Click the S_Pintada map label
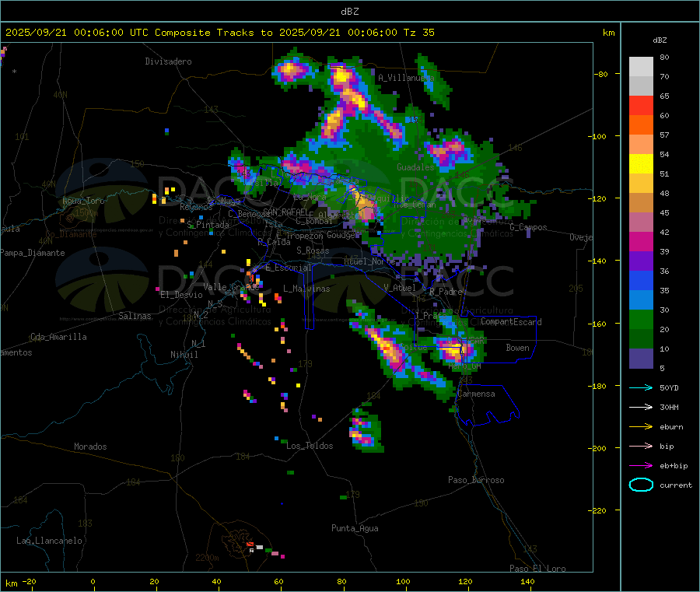This screenshot has width=700, height=592. click(x=208, y=225)
